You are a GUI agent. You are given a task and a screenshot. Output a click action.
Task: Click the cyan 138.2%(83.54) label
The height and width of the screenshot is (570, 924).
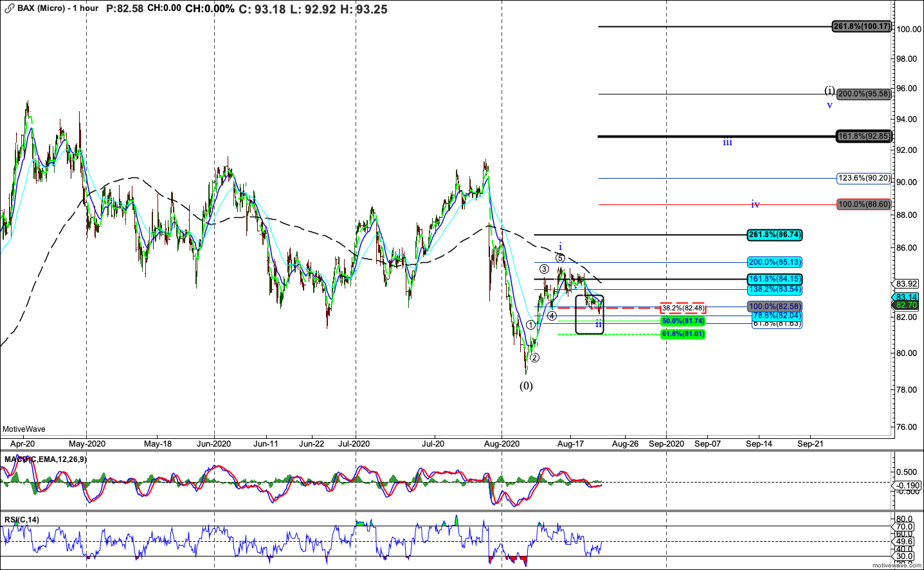point(775,289)
